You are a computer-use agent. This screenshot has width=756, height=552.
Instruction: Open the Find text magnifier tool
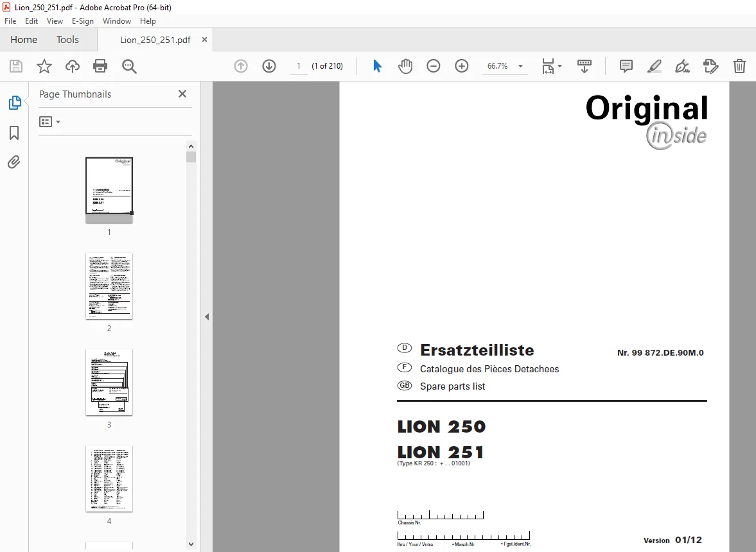pyautogui.click(x=129, y=66)
